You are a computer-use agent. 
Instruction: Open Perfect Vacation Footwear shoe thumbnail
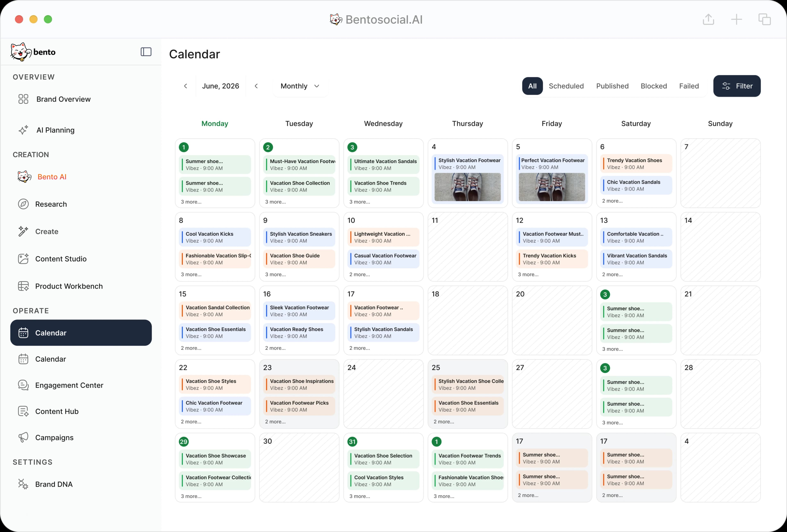coord(552,187)
